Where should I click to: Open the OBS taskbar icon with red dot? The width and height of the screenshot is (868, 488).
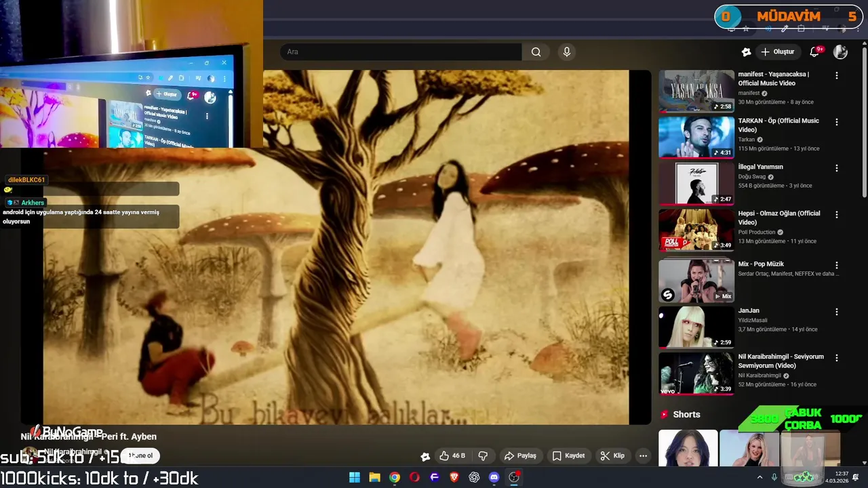(514, 477)
